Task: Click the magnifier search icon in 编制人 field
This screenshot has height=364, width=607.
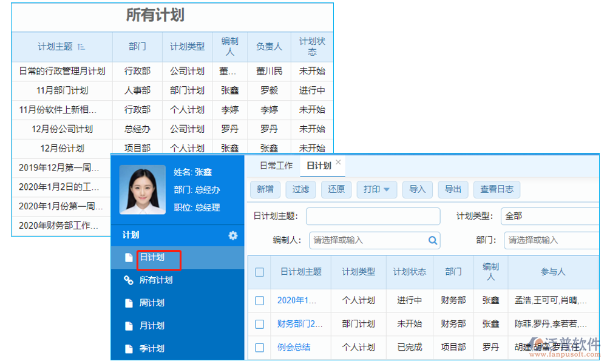Action: (432, 240)
